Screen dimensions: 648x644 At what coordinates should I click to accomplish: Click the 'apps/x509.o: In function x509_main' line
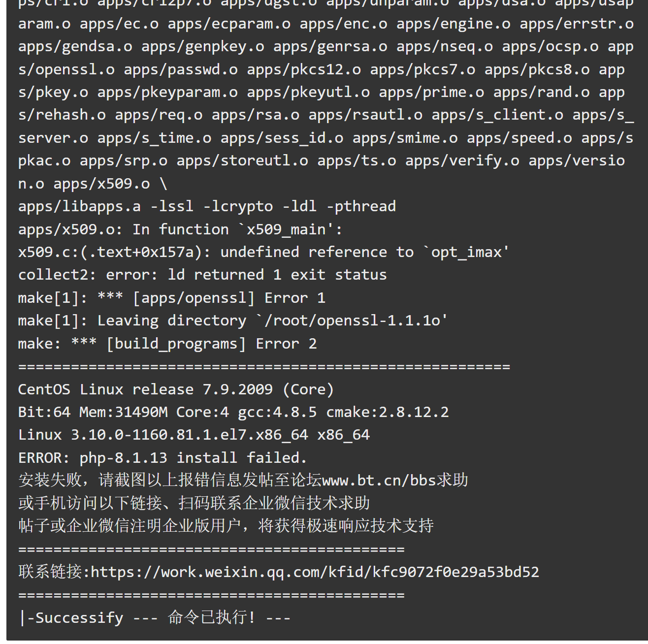pos(180,229)
